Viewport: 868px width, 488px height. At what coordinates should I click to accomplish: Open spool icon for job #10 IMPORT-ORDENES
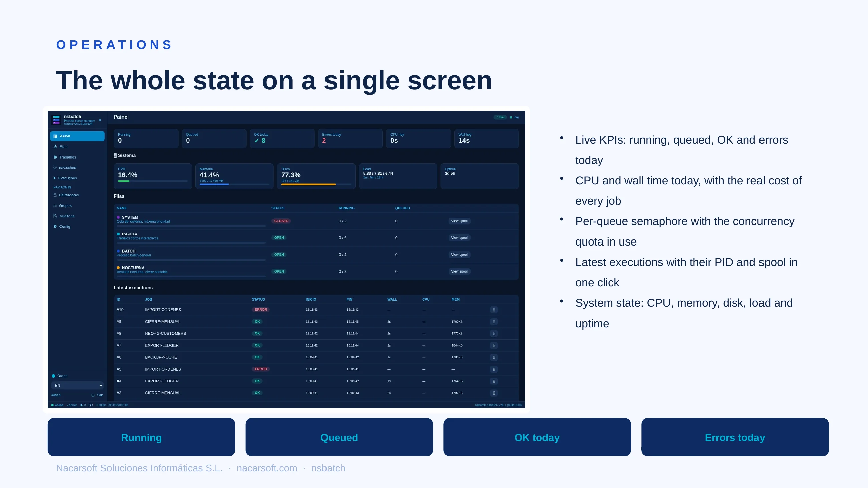[494, 310]
